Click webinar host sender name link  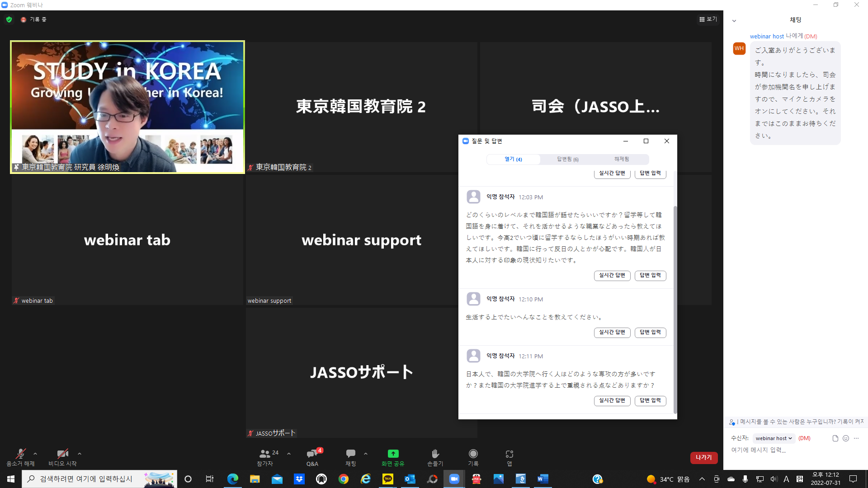pos(767,36)
